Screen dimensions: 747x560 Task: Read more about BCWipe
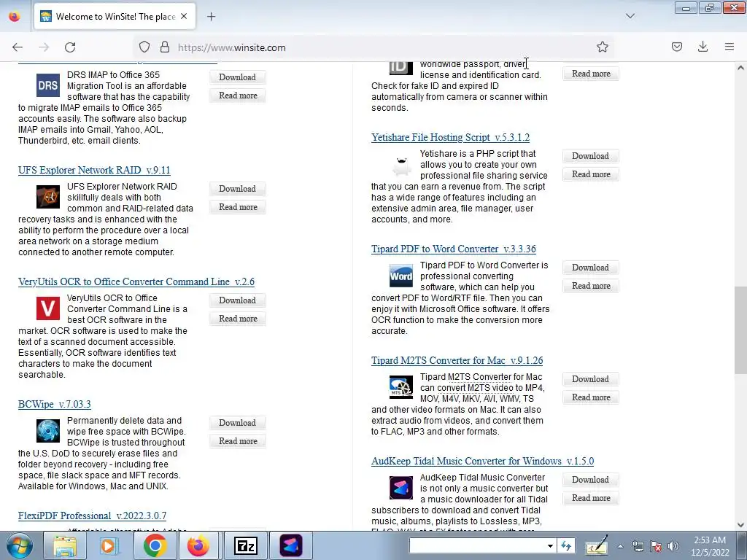click(238, 441)
